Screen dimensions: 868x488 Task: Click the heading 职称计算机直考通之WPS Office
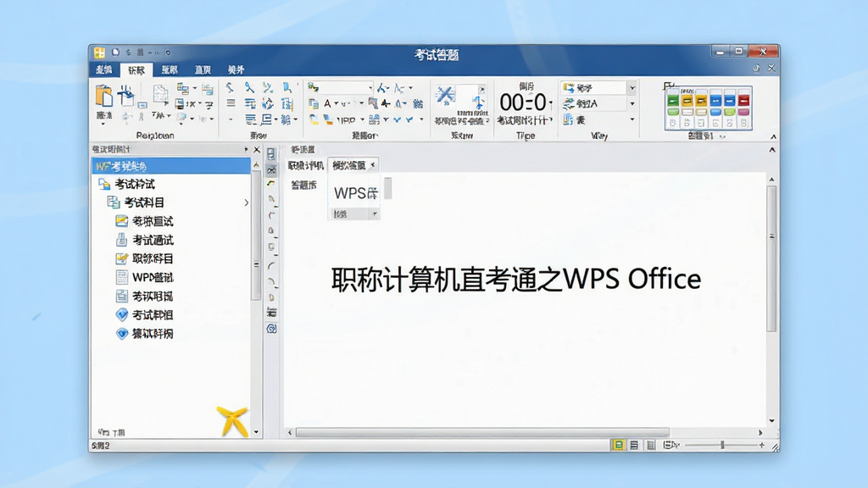point(516,279)
